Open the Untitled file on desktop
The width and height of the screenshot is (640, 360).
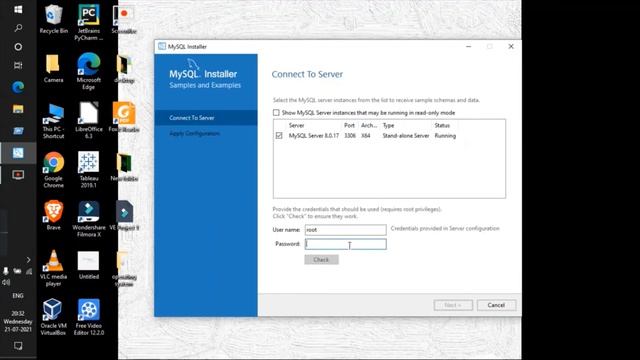(x=89, y=265)
